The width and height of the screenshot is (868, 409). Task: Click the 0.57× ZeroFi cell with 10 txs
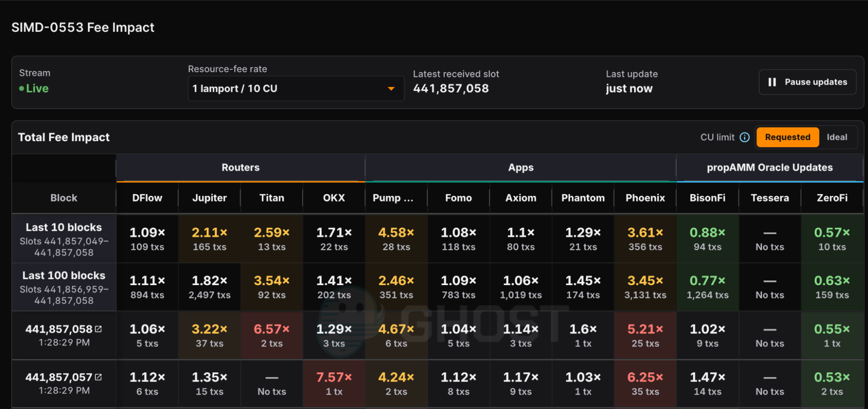point(832,239)
